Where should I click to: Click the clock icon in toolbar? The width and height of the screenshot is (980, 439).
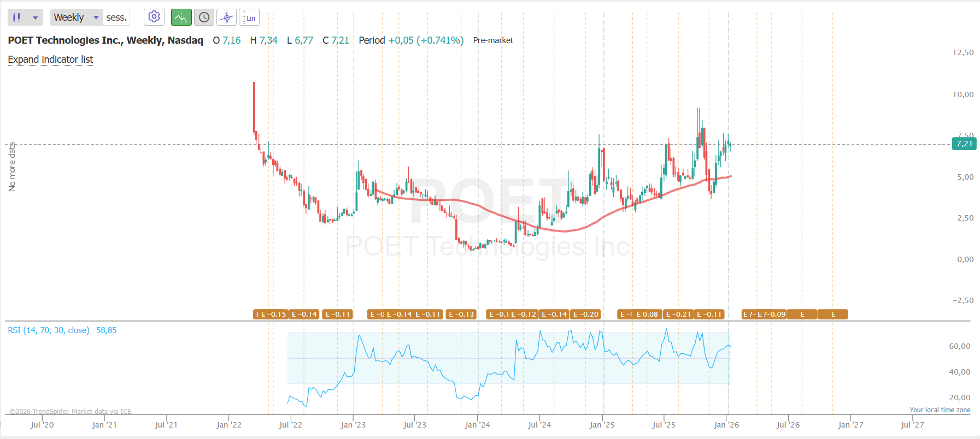pyautogui.click(x=204, y=17)
